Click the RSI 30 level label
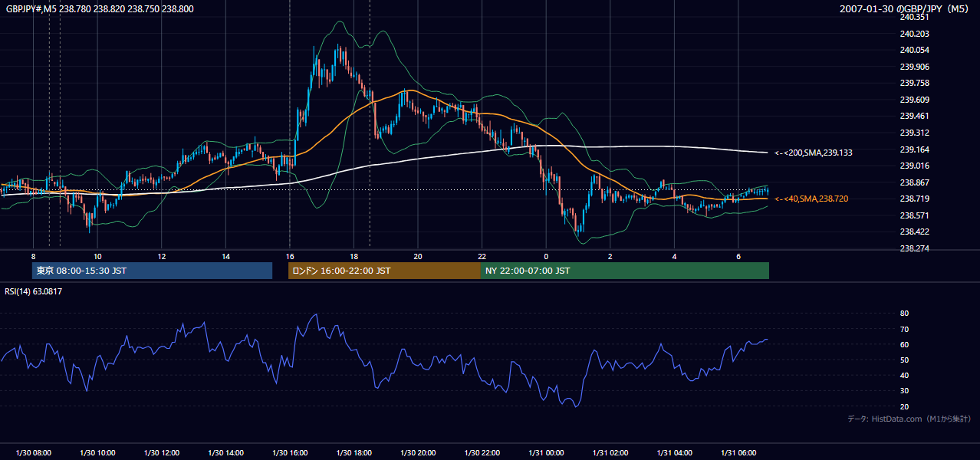Viewport: 980px width, 460px height. point(904,391)
